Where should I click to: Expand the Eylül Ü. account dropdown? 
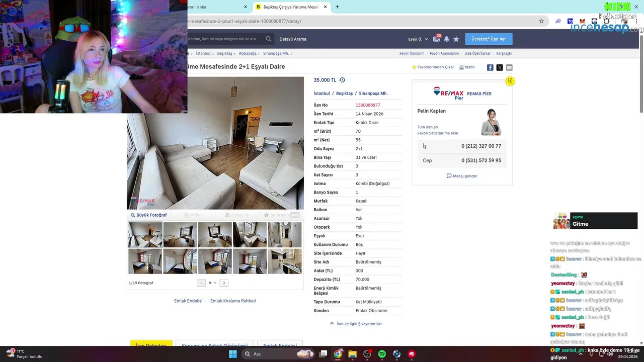[418, 39]
